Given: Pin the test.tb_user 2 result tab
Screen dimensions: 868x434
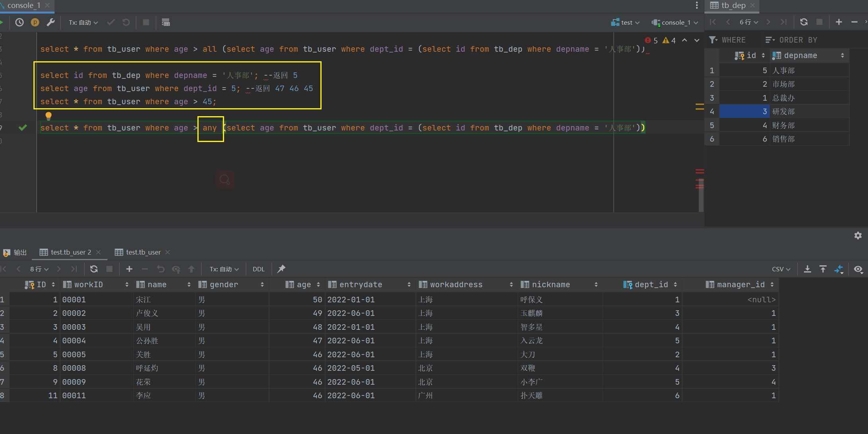Looking at the screenshot, I should (x=281, y=269).
